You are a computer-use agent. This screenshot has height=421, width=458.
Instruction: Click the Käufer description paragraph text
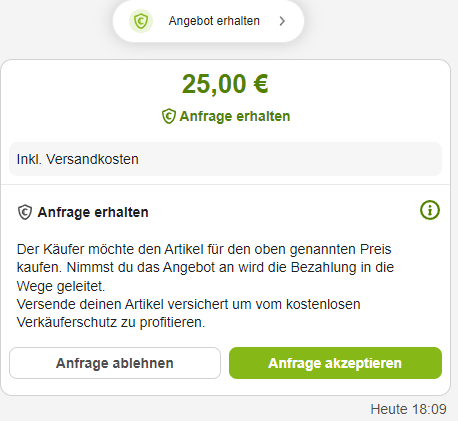[205, 268]
